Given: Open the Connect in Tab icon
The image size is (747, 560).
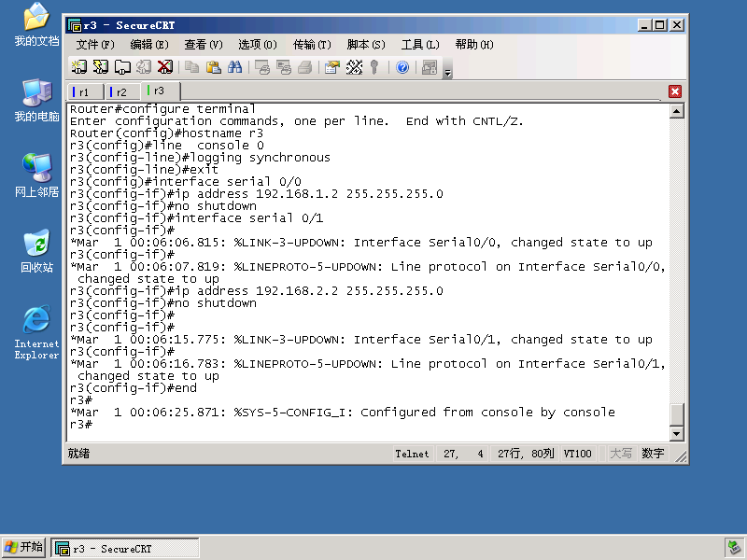Looking at the screenshot, I should (122, 67).
